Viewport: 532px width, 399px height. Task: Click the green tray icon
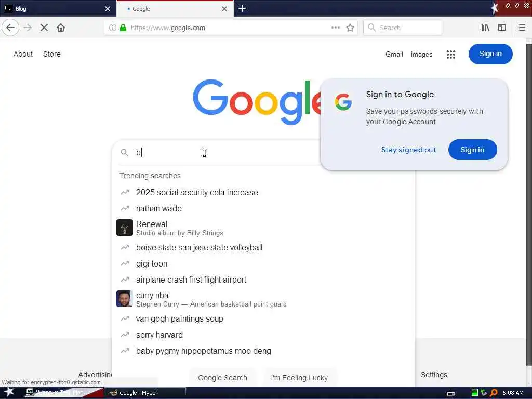(475, 393)
